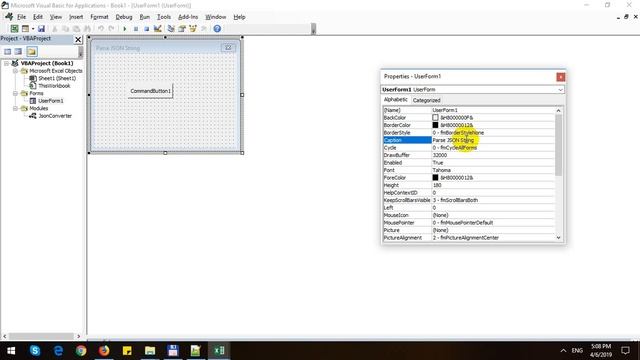Click the (Name) value UserForm1 field
Viewport: 640px width, 360px height.
493,110
